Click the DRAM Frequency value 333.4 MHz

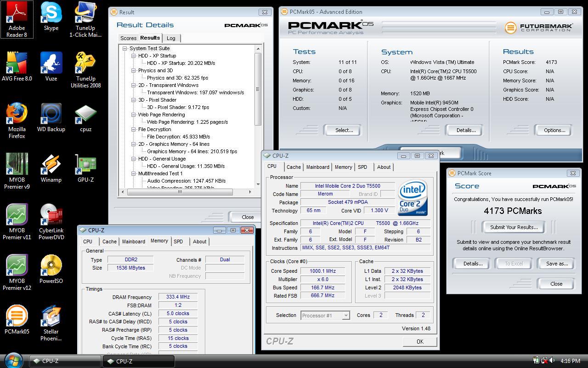pos(178,297)
